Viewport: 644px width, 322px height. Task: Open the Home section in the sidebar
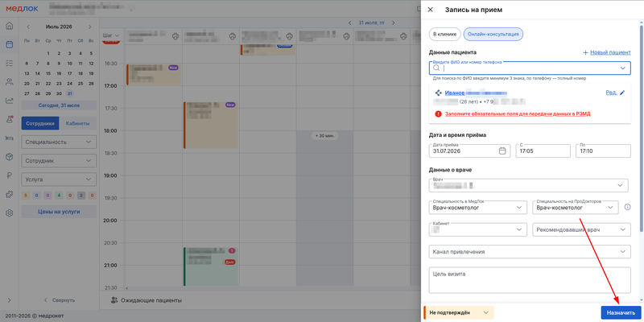(x=9, y=26)
